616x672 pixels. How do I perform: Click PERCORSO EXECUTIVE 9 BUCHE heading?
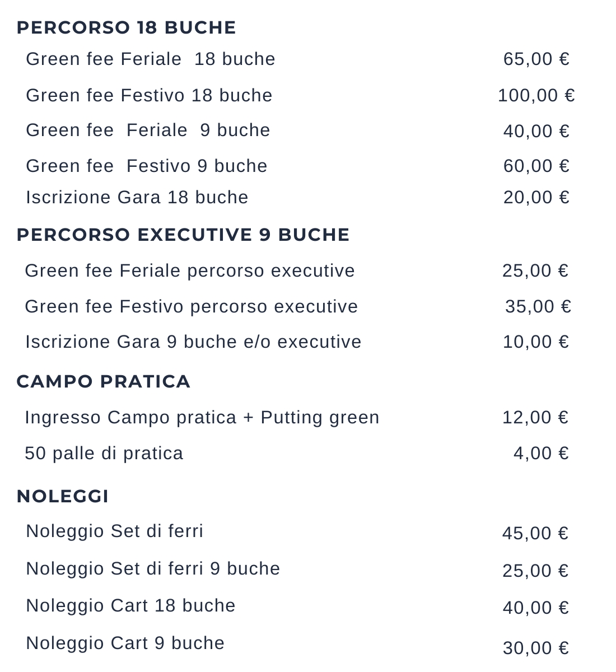click(x=183, y=235)
